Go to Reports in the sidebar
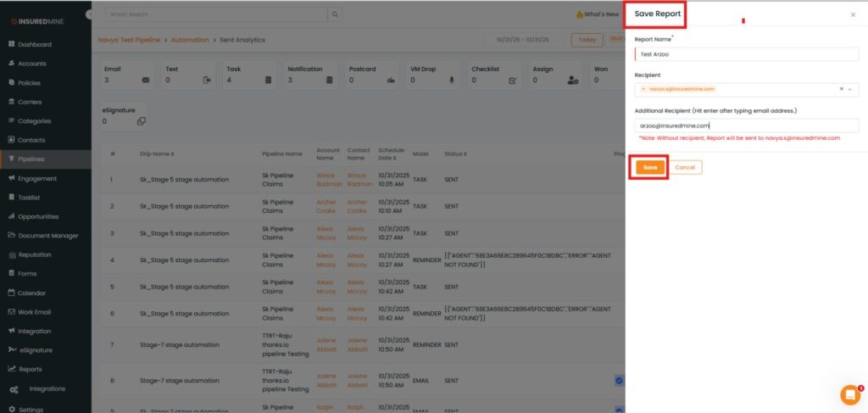Screen dimensions: 868x413 pyautogui.click(x=31, y=369)
